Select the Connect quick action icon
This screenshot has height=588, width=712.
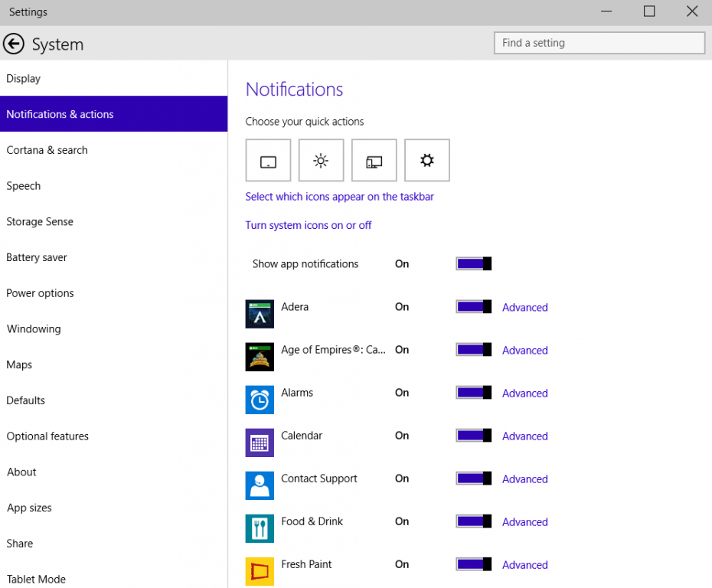[x=374, y=160]
